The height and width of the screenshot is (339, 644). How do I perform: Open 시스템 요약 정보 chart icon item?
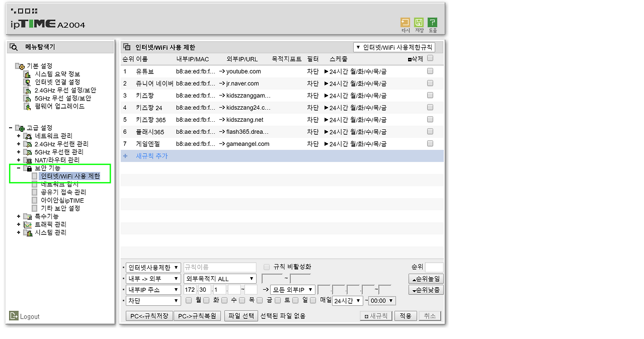27,74
